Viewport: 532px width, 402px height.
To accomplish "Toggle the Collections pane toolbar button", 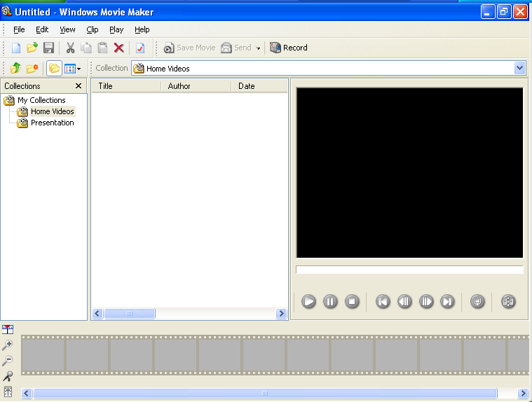I will click(x=53, y=68).
